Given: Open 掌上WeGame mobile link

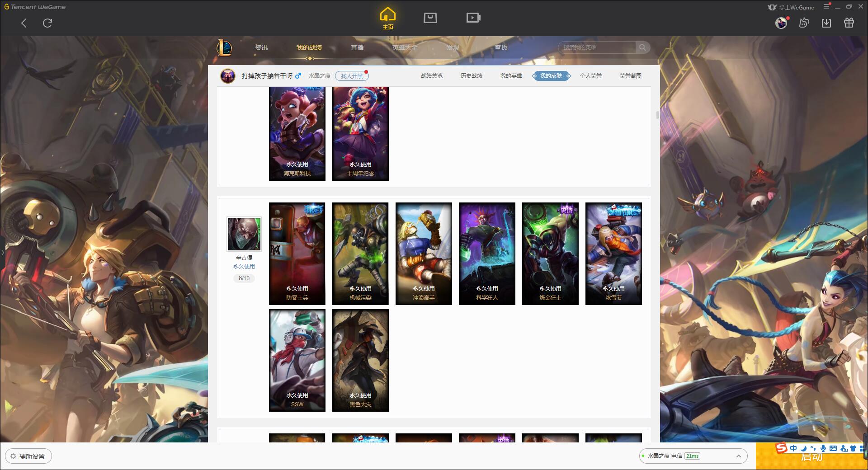Looking at the screenshot, I should (791, 7).
